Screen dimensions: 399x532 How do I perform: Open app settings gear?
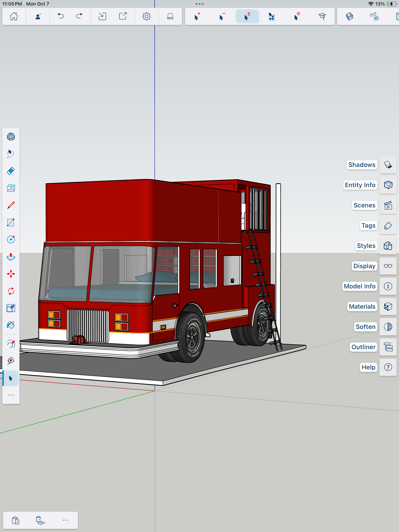pyautogui.click(x=146, y=16)
